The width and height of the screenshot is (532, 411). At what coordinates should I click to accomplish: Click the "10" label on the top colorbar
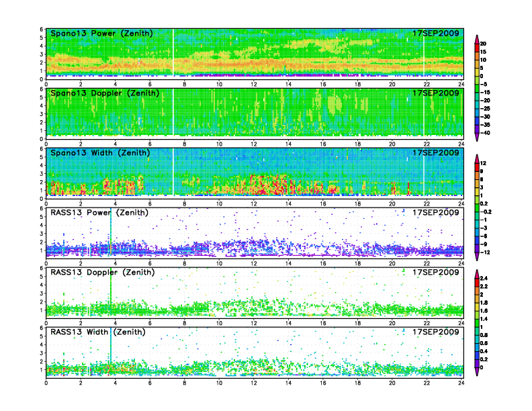[x=483, y=60]
